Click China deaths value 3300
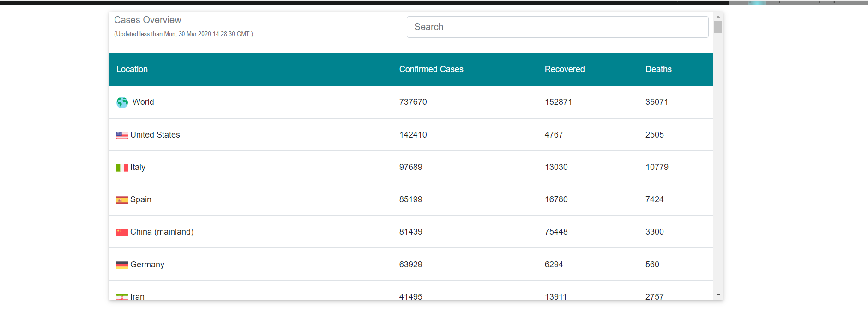This screenshot has height=319, width=868. click(x=655, y=232)
